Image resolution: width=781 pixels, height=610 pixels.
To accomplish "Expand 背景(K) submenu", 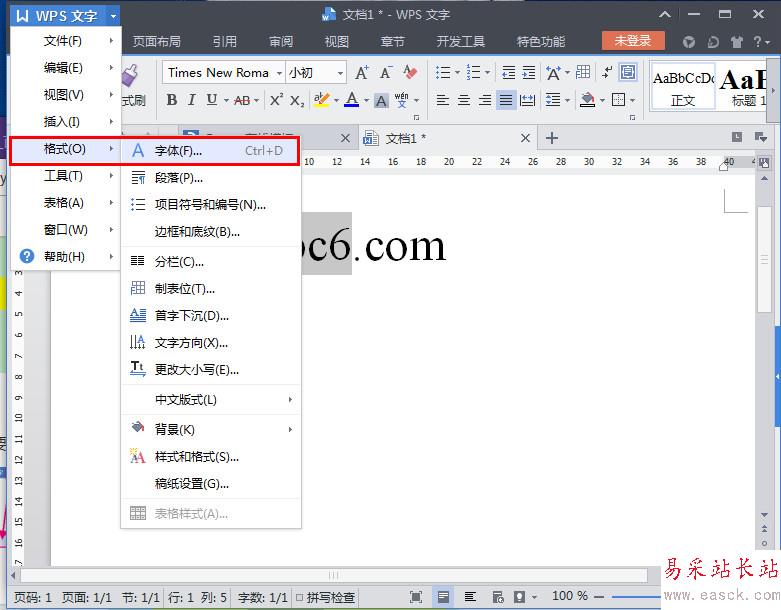I will (x=211, y=429).
